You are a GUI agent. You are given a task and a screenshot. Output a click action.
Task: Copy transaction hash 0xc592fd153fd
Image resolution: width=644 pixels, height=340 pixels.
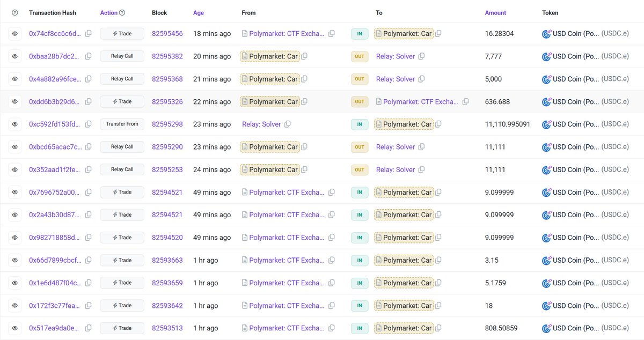click(x=89, y=124)
